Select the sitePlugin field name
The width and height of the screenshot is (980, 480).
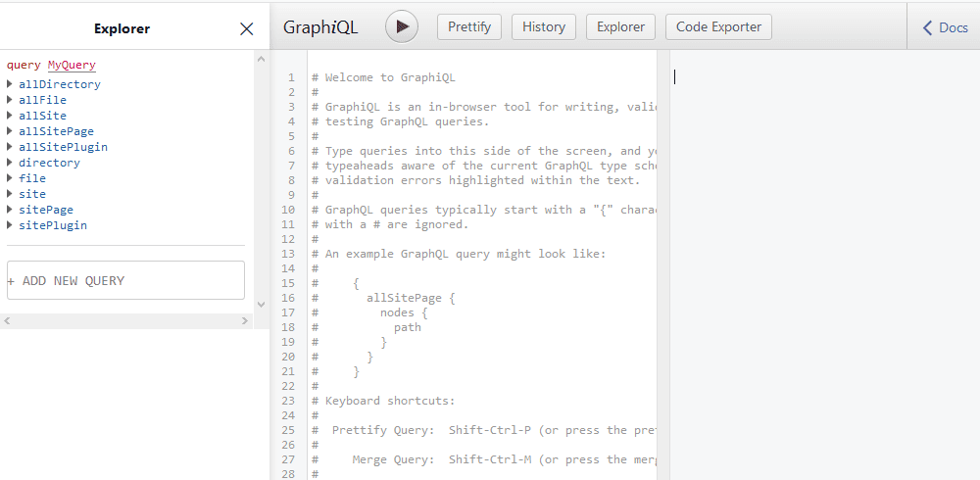pos(53,225)
